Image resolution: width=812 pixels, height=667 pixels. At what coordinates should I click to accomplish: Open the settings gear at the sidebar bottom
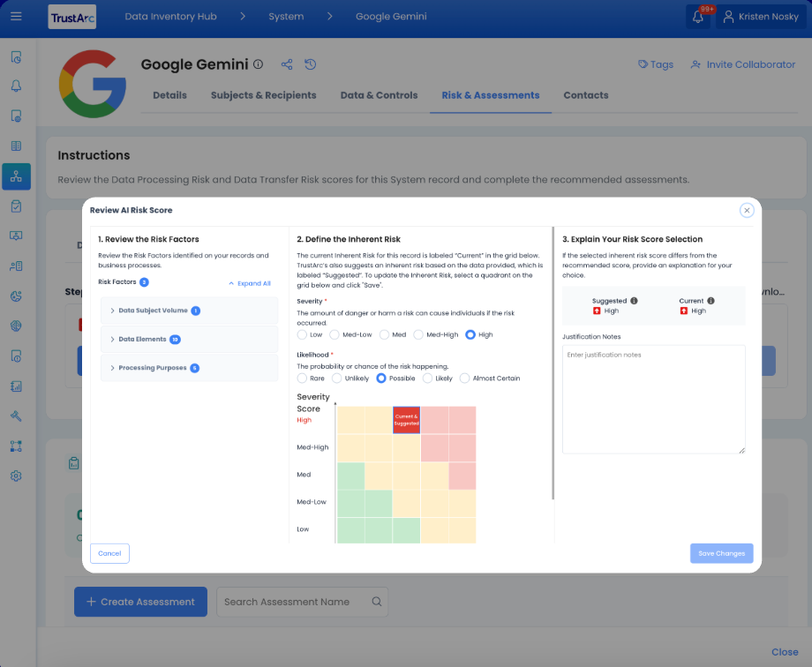pyautogui.click(x=16, y=476)
